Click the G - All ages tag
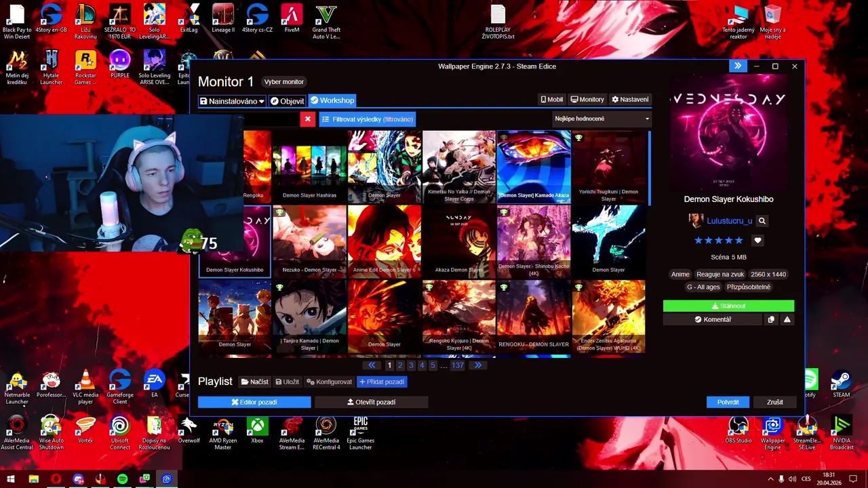Image resolution: width=868 pixels, height=488 pixels. click(x=703, y=287)
